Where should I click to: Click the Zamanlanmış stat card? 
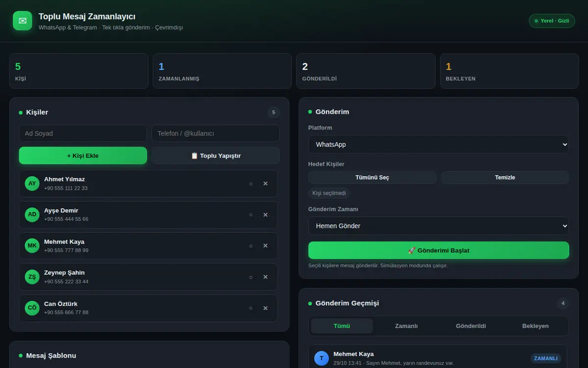point(222,71)
